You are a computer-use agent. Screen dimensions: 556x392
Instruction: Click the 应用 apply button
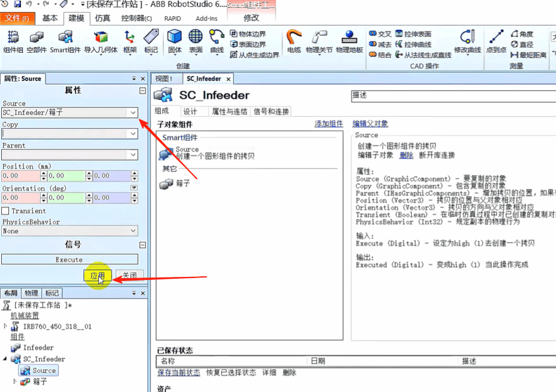tap(98, 276)
